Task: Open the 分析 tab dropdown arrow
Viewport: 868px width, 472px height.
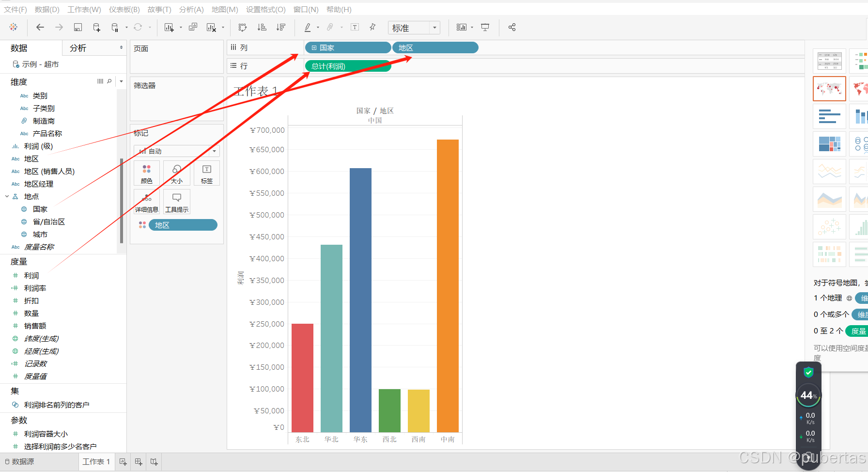Action: tap(121, 47)
